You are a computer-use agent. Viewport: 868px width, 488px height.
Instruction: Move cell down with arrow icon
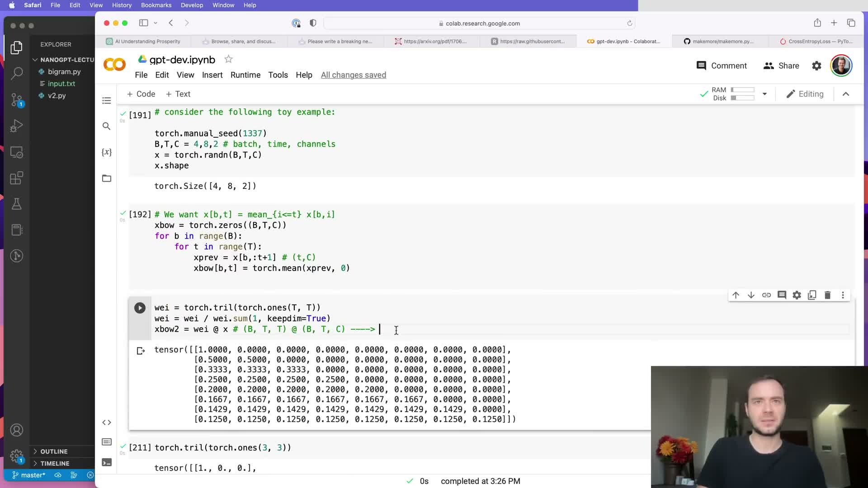point(751,295)
